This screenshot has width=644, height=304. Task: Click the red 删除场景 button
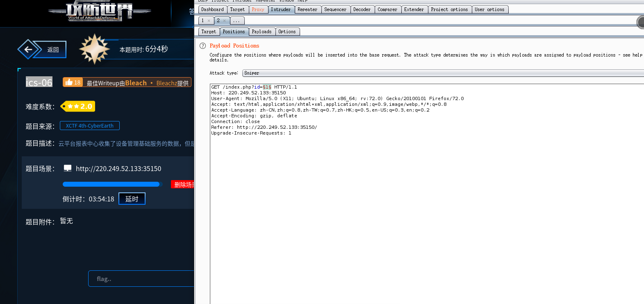(183, 185)
